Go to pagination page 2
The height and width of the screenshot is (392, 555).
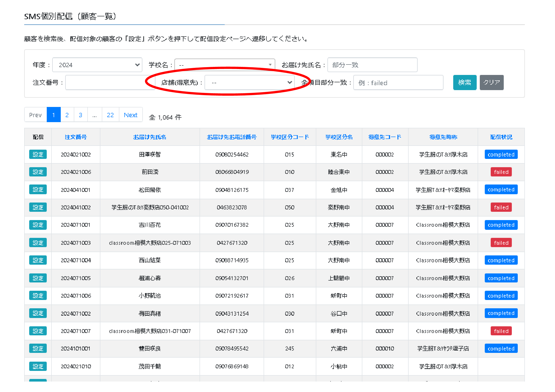67,115
